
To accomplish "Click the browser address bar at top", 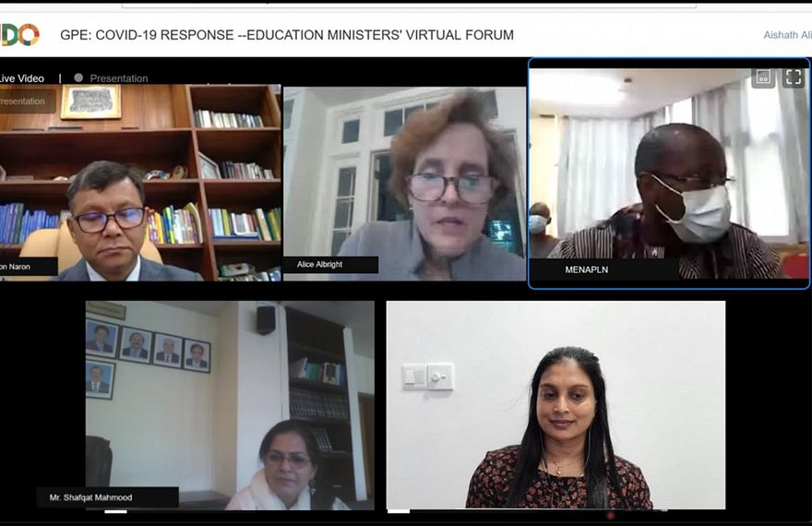I will pos(409,5).
